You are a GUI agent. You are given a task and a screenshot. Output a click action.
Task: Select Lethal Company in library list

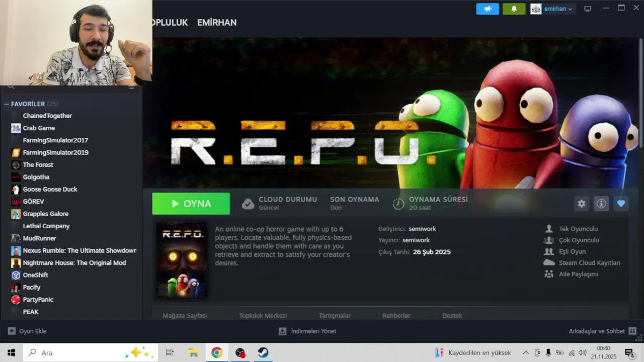[x=46, y=226]
